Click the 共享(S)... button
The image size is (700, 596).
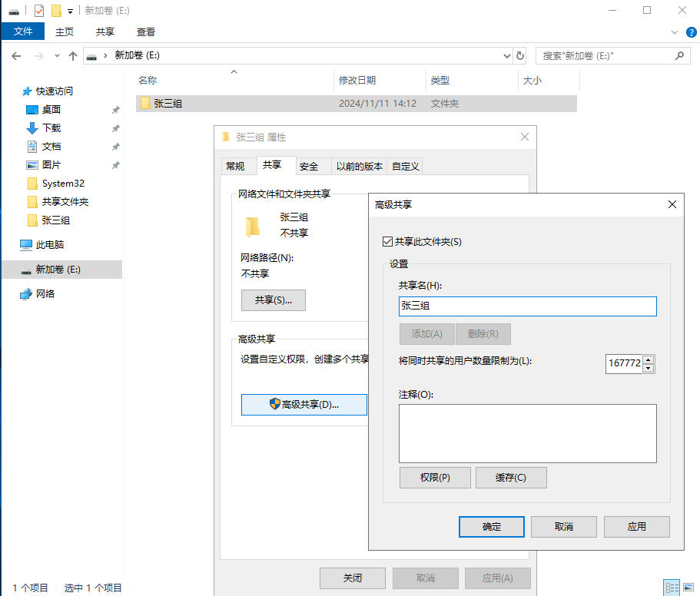[274, 300]
